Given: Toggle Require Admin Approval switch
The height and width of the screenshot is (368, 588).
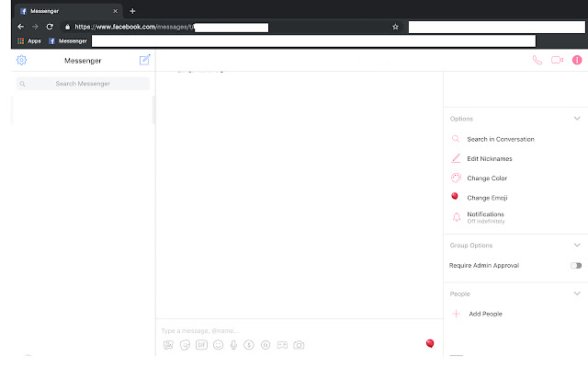Looking at the screenshot, I should coord(576,266).
